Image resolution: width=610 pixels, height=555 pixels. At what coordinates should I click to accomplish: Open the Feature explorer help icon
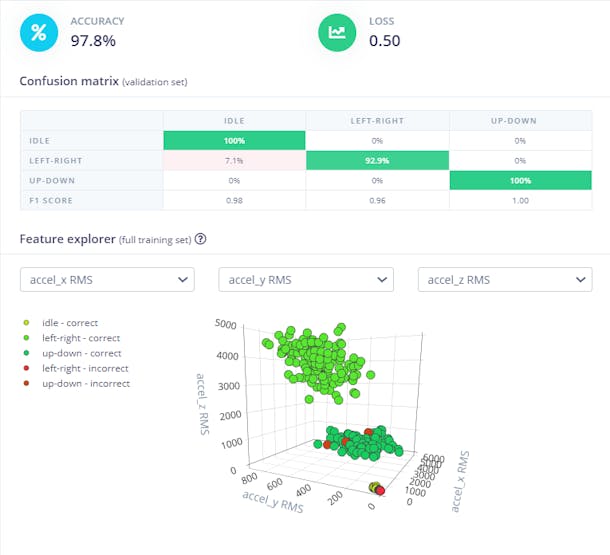coord(201,239)
